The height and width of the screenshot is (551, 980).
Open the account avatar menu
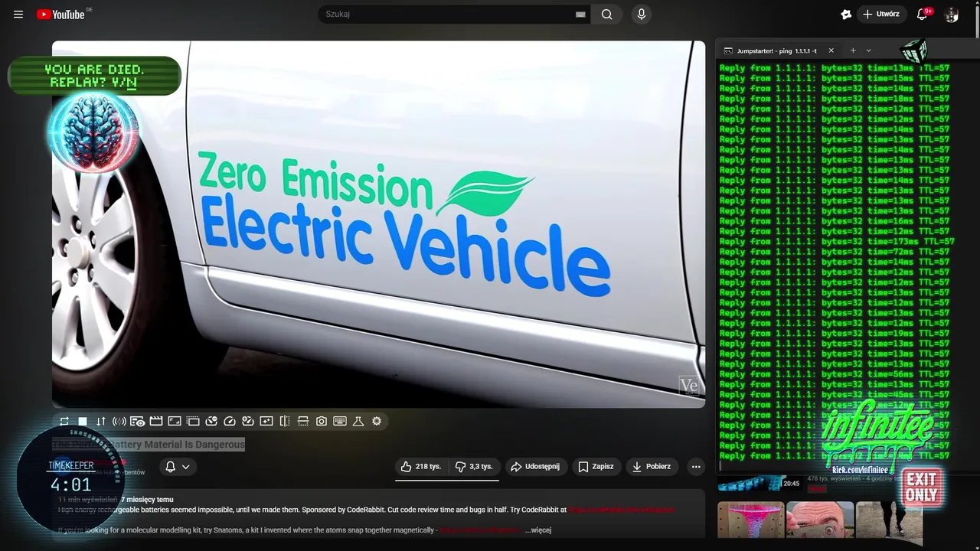point(952,15)
